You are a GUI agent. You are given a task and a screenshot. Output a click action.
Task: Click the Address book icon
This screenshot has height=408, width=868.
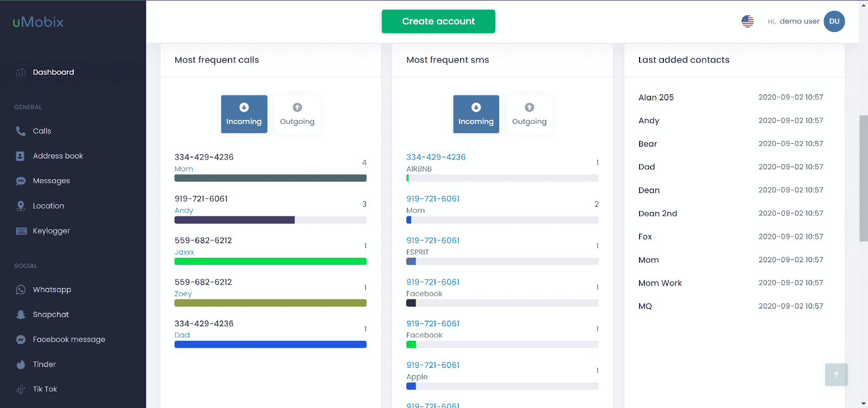pos(21,156)
